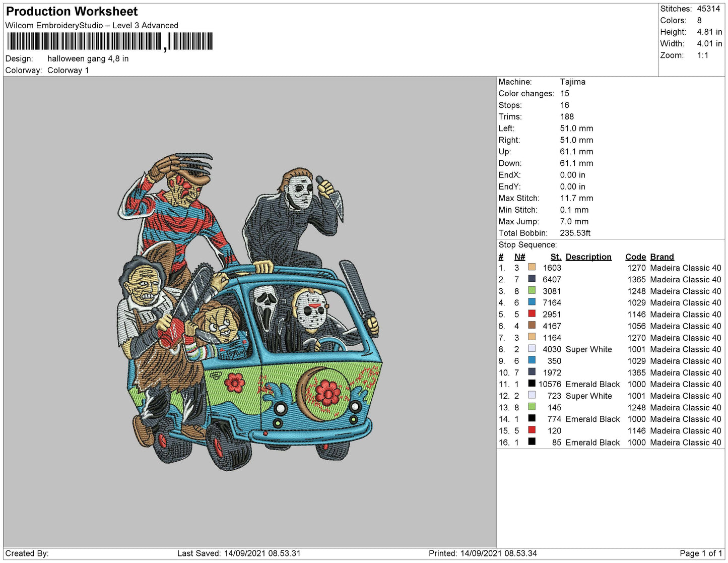The height and width of the screenshot is (563, 728).
Task: Pick the black swatch in stop row 11
Action: point(532,383)
